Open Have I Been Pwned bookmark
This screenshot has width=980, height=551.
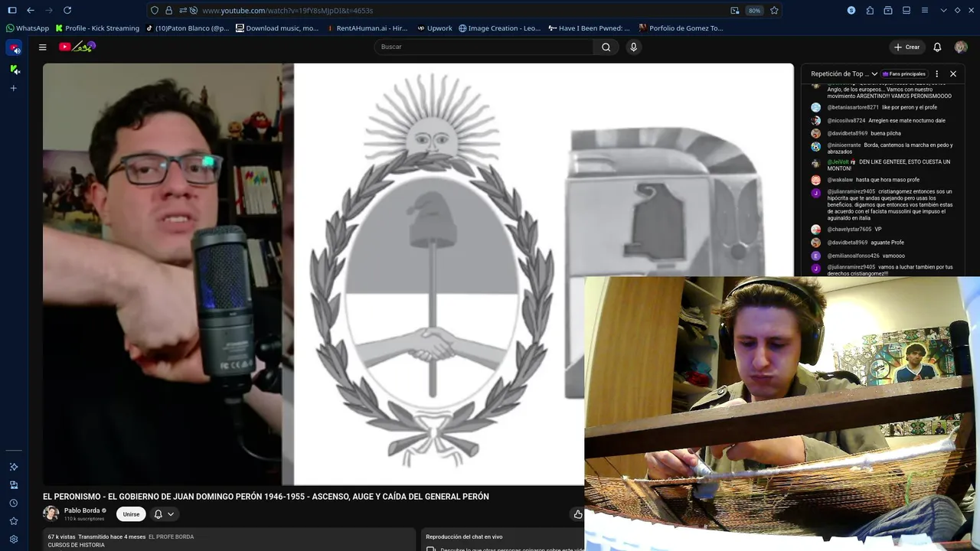pyautogui.click(x=590, y=28)
